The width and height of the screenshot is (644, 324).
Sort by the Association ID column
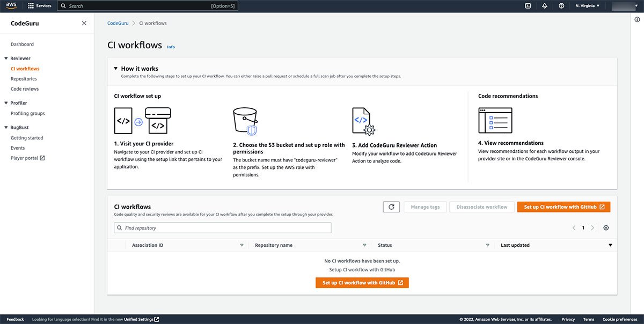(241, 245)
